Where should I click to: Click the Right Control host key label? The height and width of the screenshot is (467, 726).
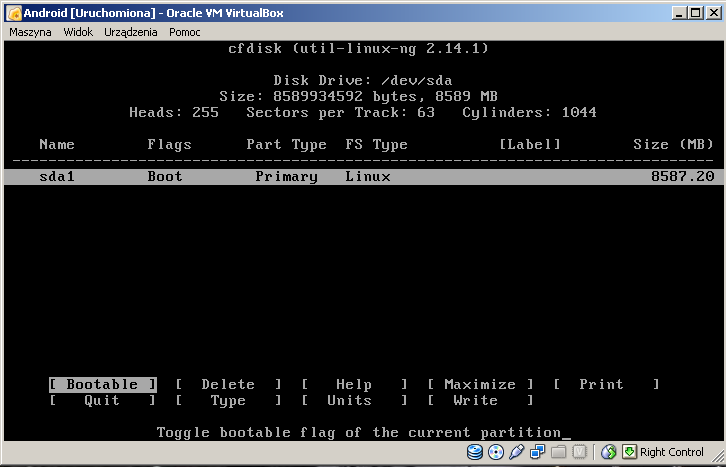click(x=671, y=452)
